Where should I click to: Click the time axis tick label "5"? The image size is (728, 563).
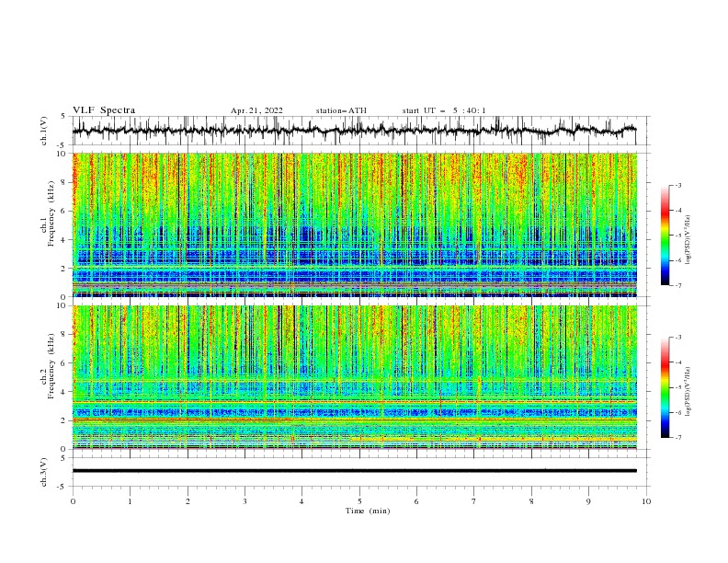point(359,501)
